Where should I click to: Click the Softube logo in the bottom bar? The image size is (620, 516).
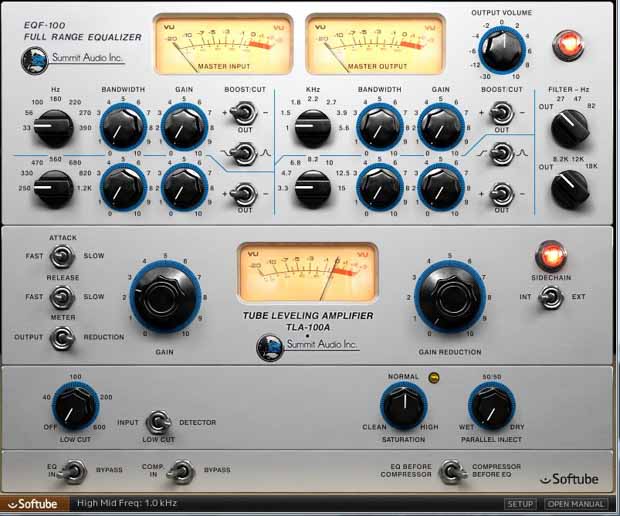[34, 504]
